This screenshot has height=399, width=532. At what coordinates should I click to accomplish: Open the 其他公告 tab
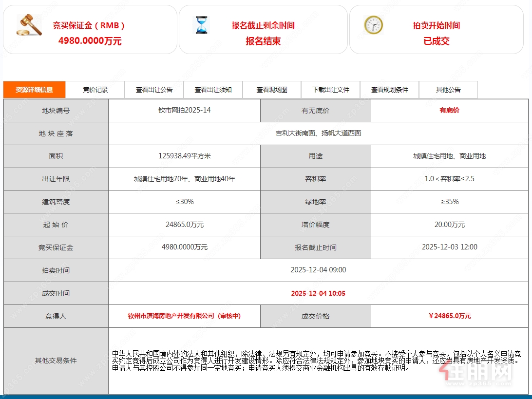(x=449, y=90)
